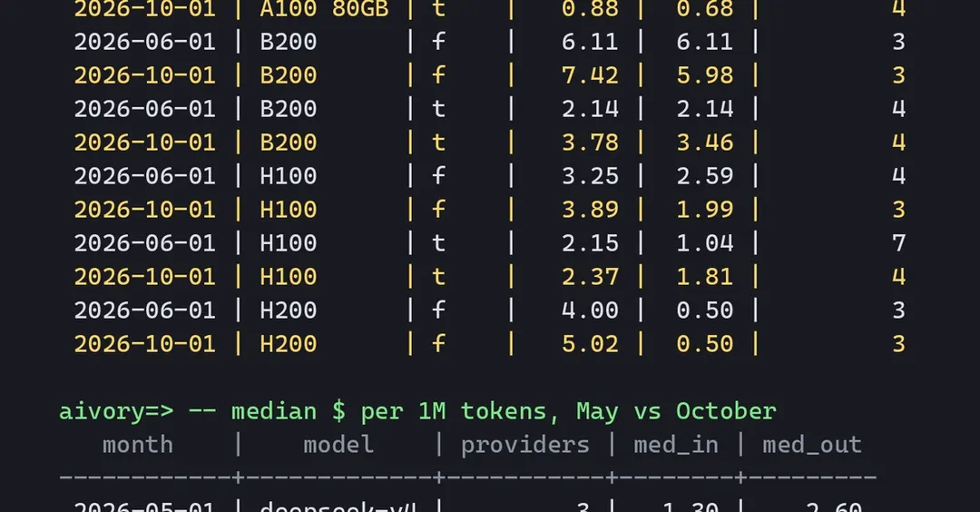This screenshot has height=512, width=980.
Task: Select the value 1.81 in the table
Action: (x=705, y=277)
